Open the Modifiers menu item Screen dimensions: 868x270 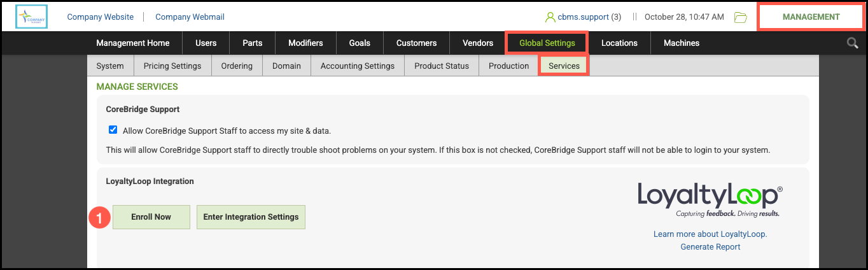click(x=305, y=43)
